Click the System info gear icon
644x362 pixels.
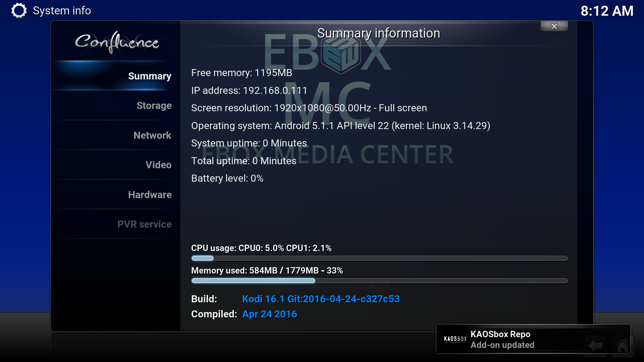pos(19,10)
